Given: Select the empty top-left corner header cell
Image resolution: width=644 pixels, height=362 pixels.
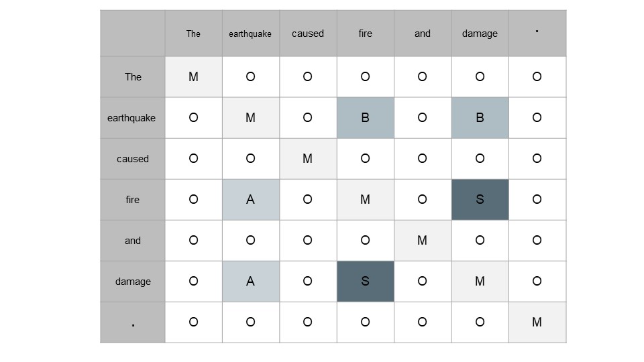Looking at the screenshot, I should click(x=133, y=34).
